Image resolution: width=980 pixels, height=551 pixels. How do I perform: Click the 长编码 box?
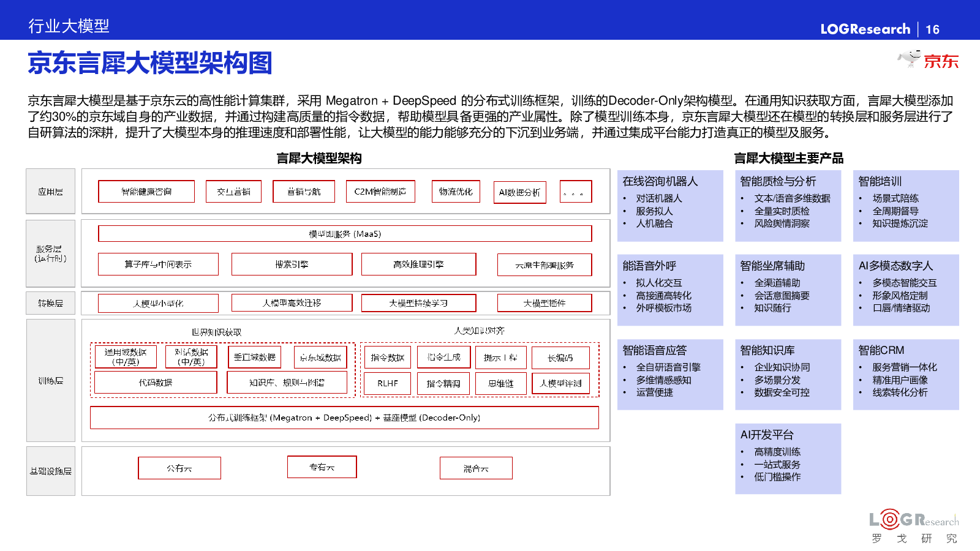560,358
